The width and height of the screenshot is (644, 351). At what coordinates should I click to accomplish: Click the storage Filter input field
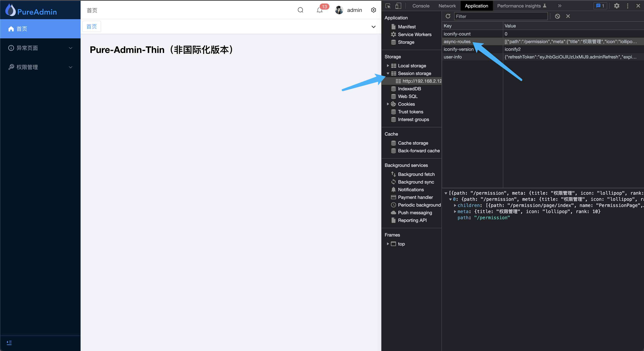point(501,16)
